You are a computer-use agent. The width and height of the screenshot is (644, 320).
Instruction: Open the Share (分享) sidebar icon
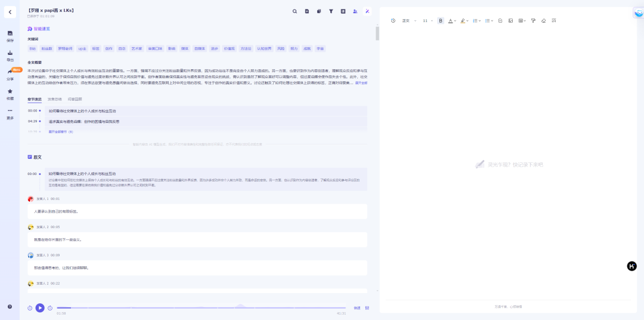tap(10, 75)
